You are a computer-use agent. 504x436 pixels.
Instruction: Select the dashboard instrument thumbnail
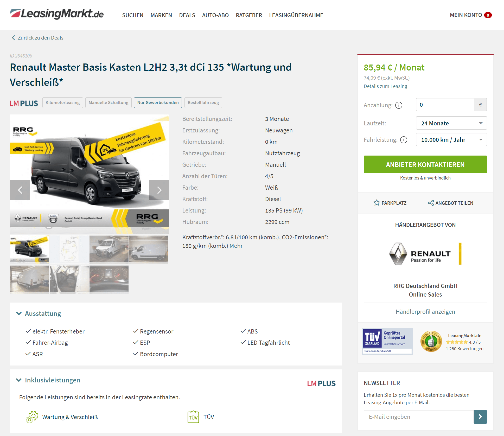pyautogui.click(x=109, y=279)
